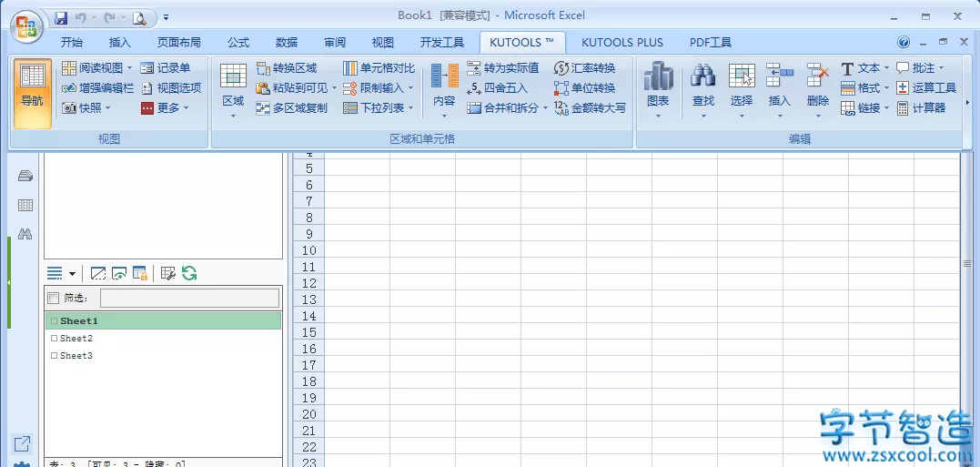This screenshot has width=980, height=467.
Task: Click the toggle hidden sheets eye icon
Action: (119, 272)
